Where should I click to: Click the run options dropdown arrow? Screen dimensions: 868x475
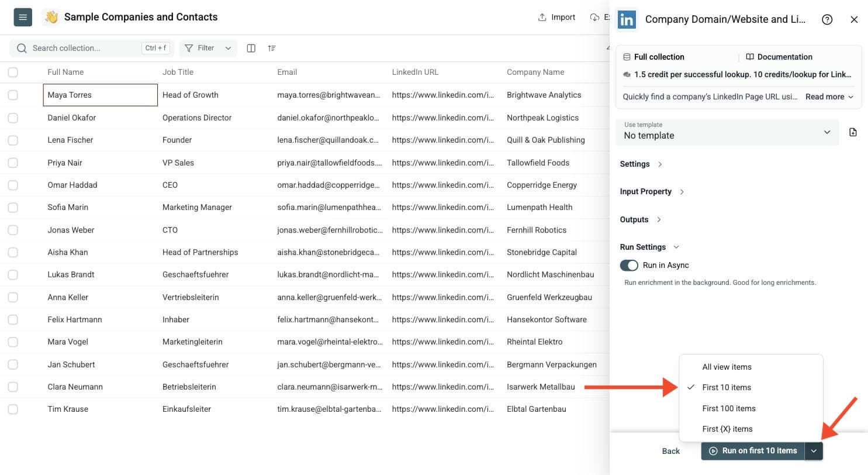click(814, 451)
